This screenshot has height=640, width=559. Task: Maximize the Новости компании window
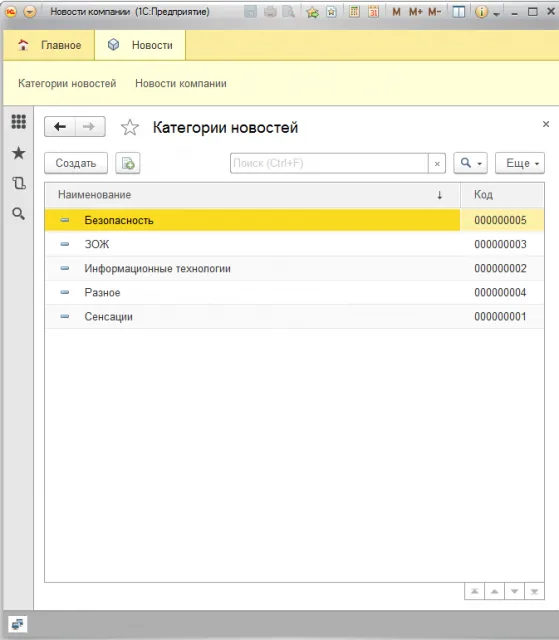(532, 12)
